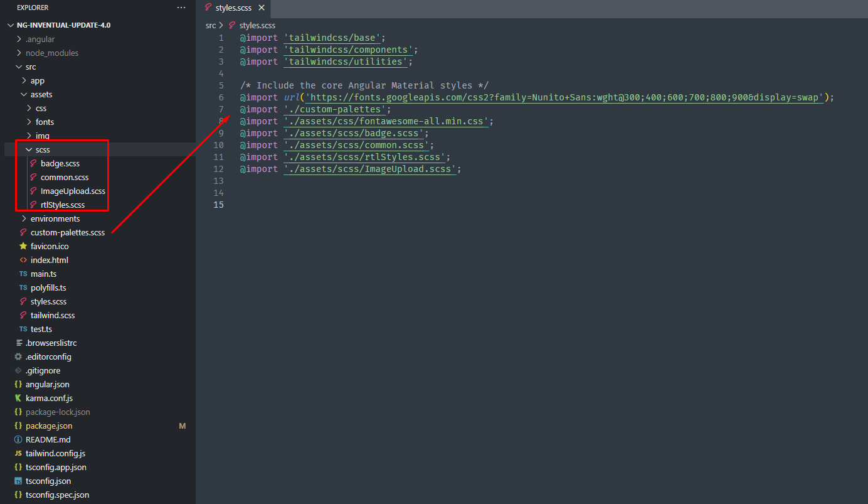Open ImageUpload.scss in the file tree
868x504 pixels.
coord(73,191)
